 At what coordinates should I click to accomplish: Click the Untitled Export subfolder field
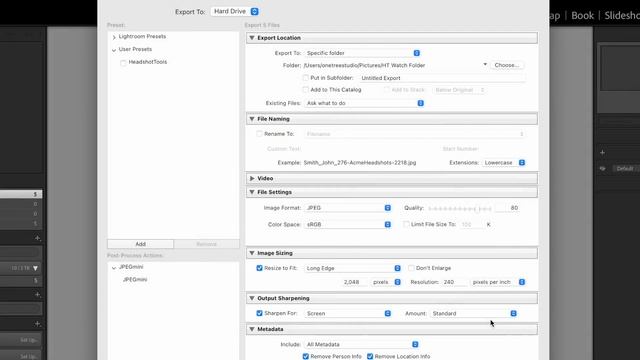(x=442, y=78)
